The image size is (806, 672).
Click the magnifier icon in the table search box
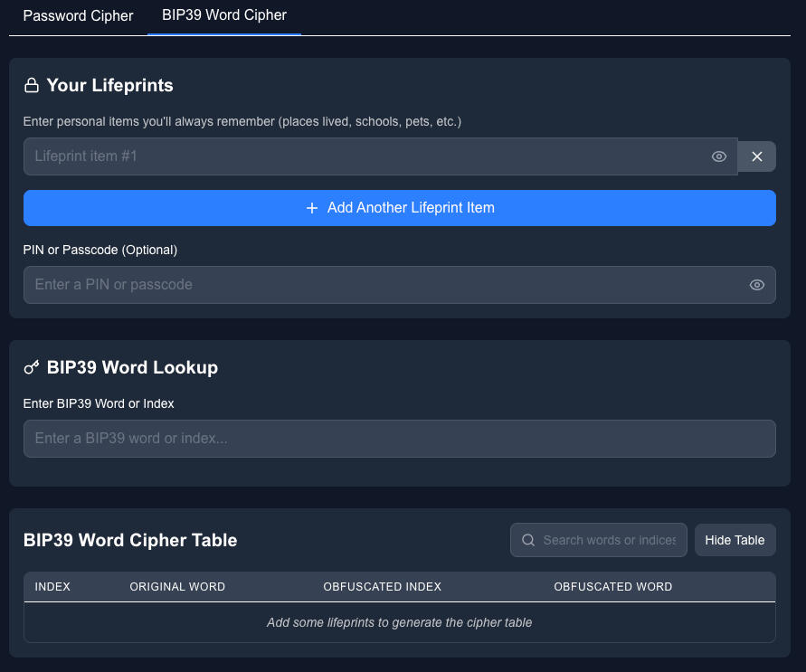coord(528,540)
